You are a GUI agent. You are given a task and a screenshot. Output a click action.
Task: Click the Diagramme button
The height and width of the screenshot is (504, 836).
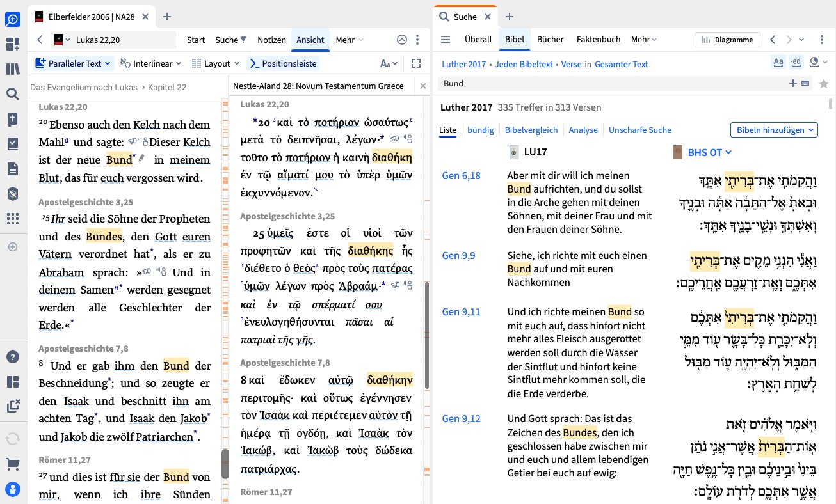point(728,40)
